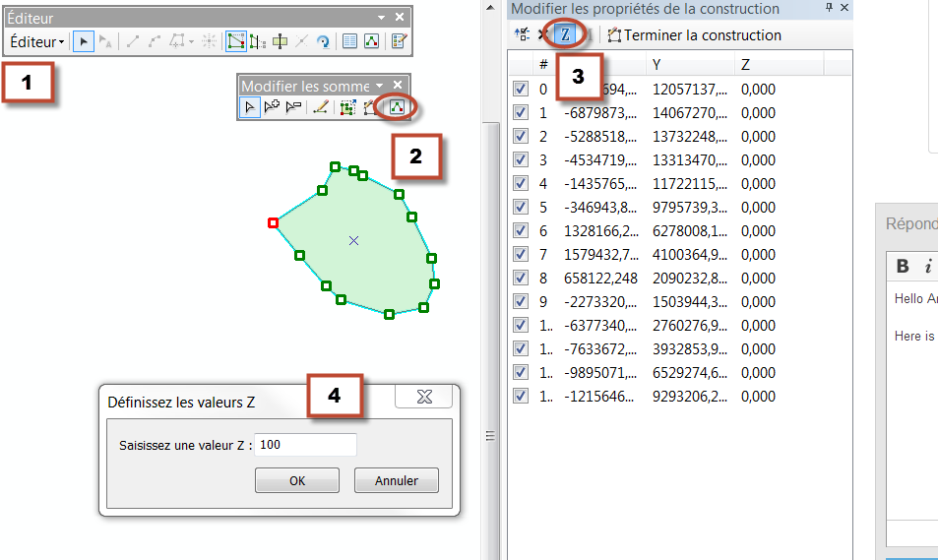The height and width of the screenshot is (560, 938).
Task: Click the select vertices icon in properties panel
Action: tap(523, 34)
